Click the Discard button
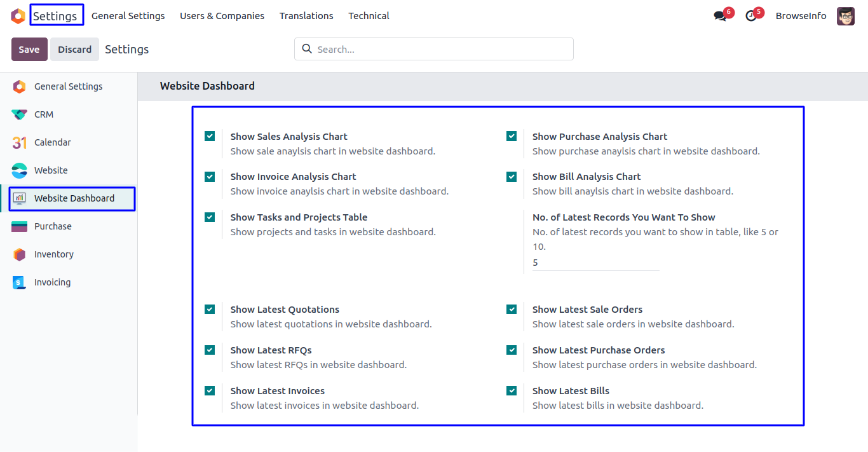The height and width of the screenshot is (452, 868). pos(75,50)
